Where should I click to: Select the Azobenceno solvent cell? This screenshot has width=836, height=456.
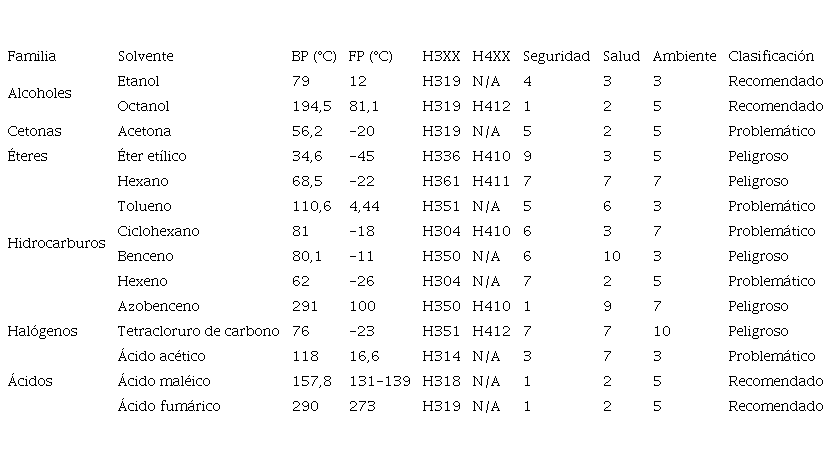158,306
